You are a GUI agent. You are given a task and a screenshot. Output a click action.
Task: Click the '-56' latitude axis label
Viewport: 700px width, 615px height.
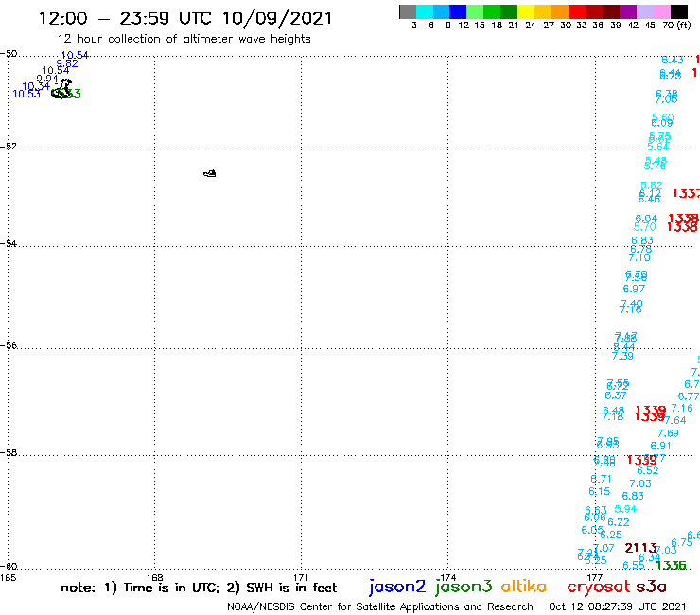(x=9, y=345)
